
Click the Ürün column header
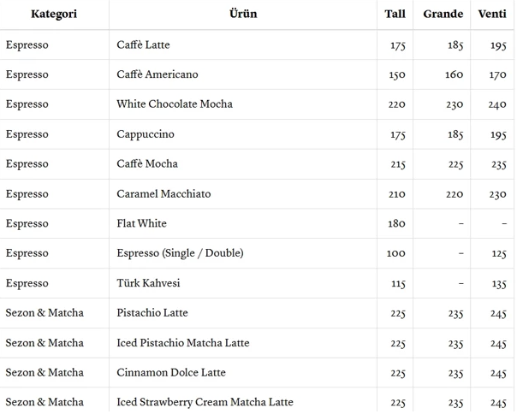tap(242, 14)
